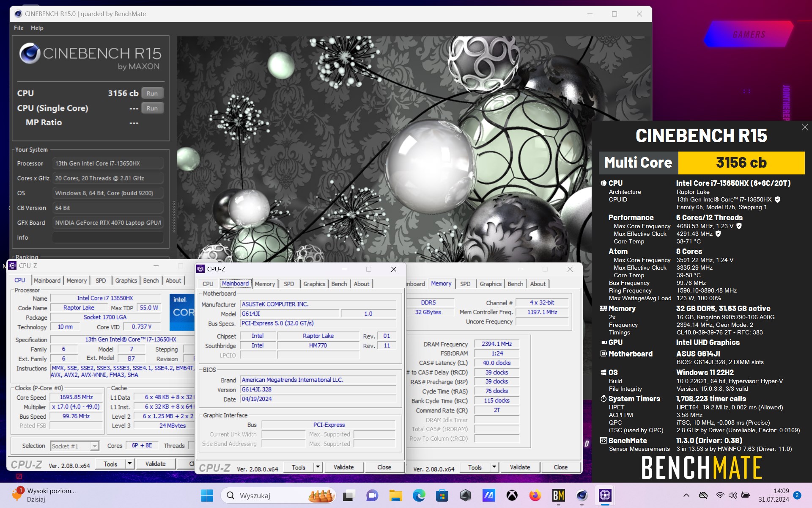Launch Firefox from the taskbar
812x508 pixels.
pyautogui.click(x=535, y=495)
